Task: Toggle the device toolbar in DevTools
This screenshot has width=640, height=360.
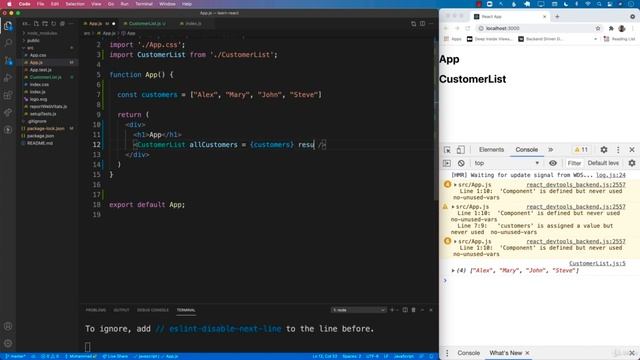Action: [x=460, y=150]
